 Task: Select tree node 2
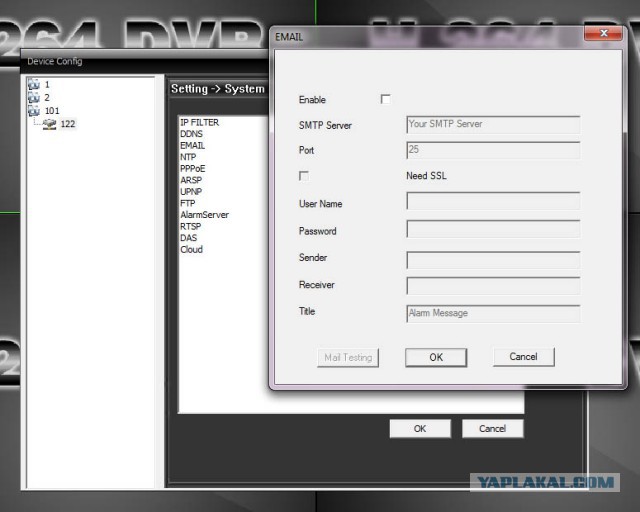[47, 98]
